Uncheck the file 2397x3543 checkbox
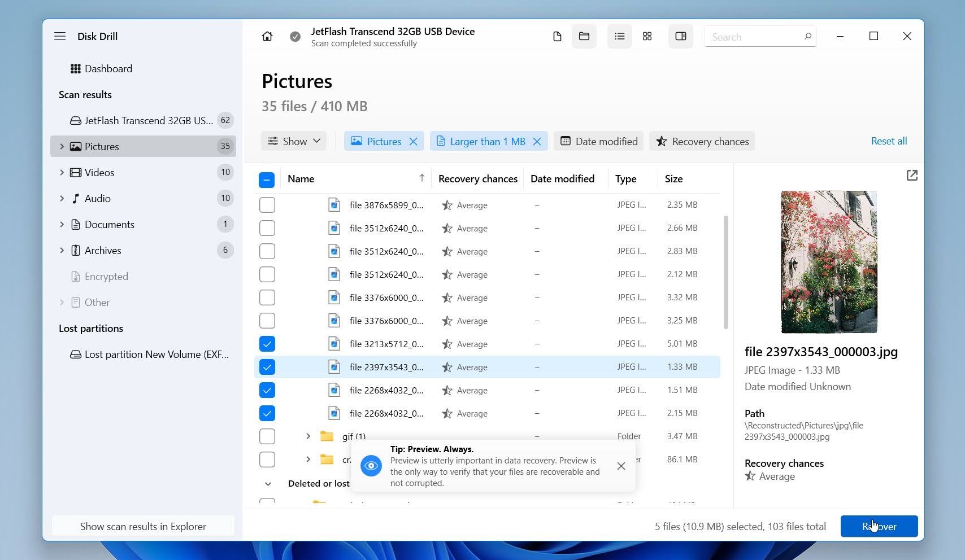 click(x=267, y=367)
